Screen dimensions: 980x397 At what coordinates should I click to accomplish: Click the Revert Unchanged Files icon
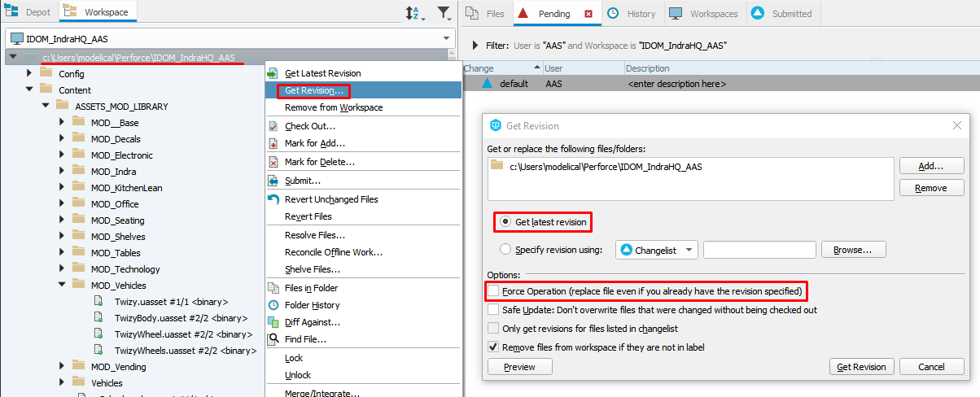(273, 199)
